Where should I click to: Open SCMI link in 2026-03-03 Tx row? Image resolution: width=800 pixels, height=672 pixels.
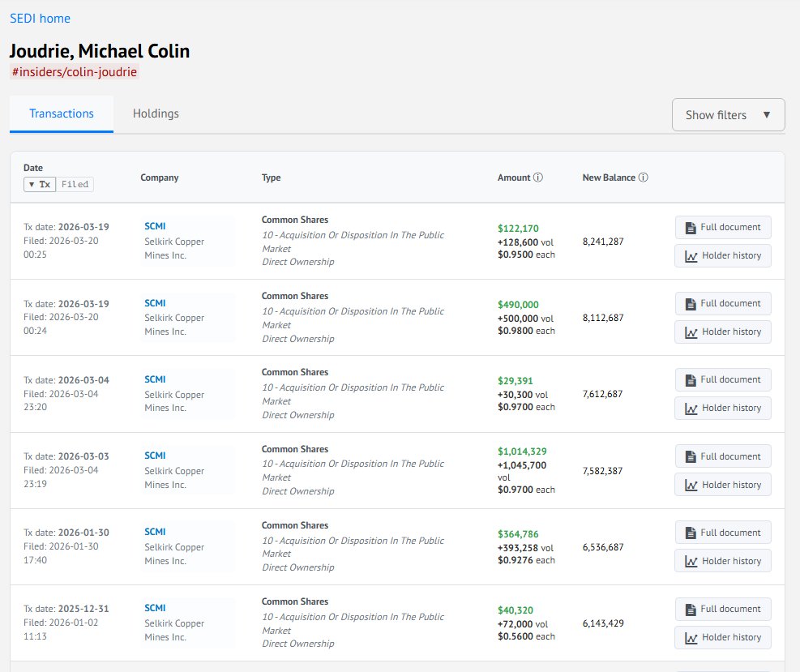155,455
